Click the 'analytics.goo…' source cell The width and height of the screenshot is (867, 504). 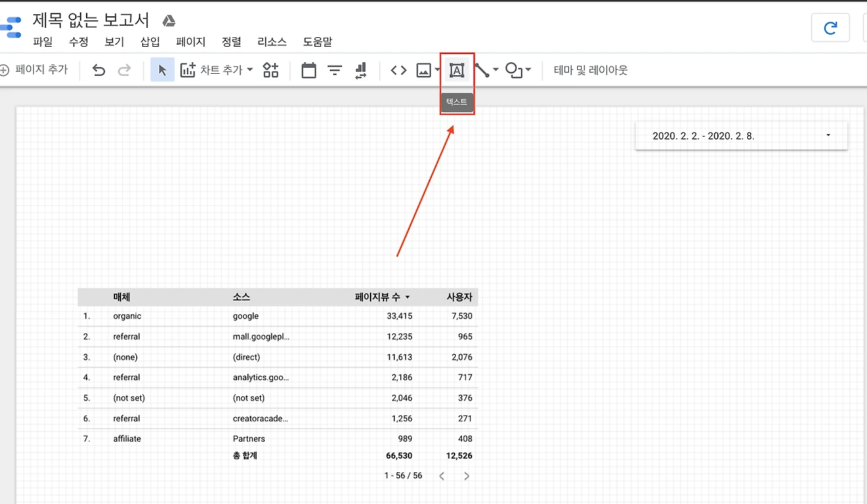pos(261,377)
